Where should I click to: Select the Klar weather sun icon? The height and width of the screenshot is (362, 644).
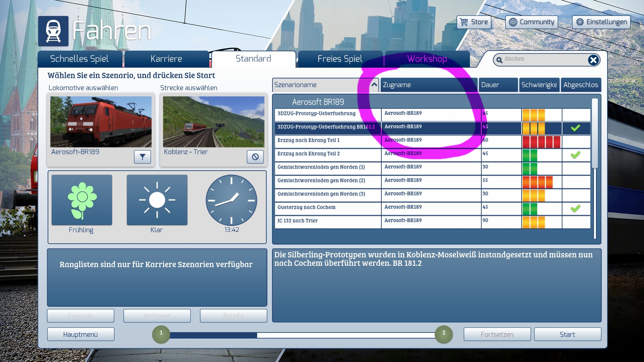(157, 200)
